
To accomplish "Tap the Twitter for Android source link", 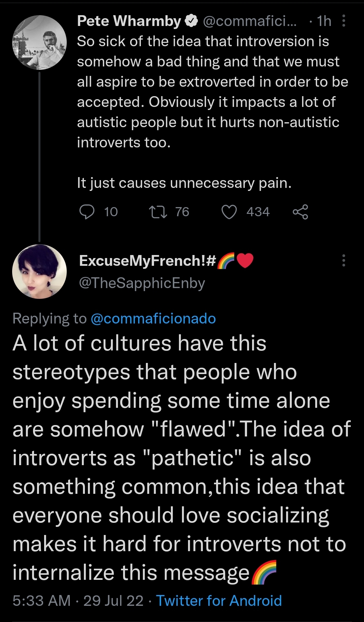I will (219, 601).
